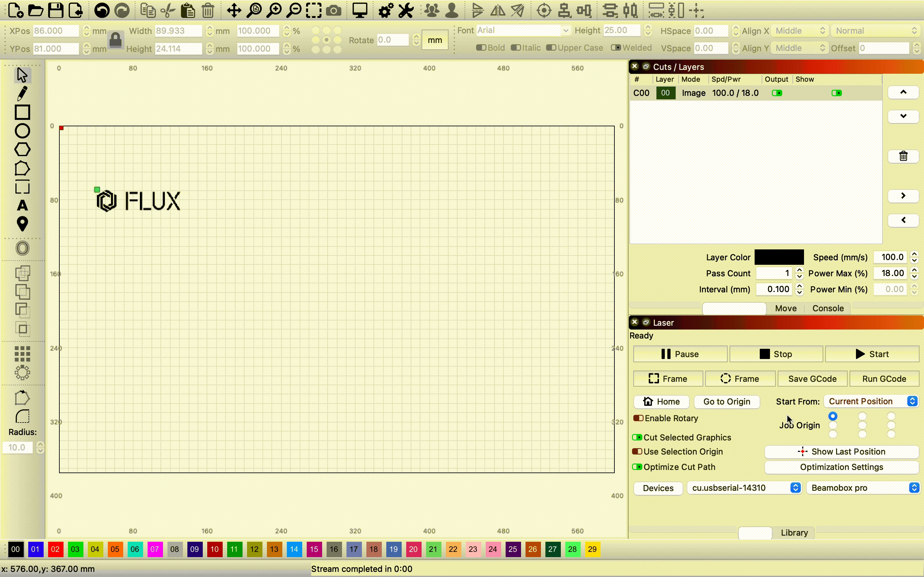Image resolution: width=924 pixels, height=577 pixels.
Task: Select the Draw Lines pencil tool
Action: [x=22, y=94]
